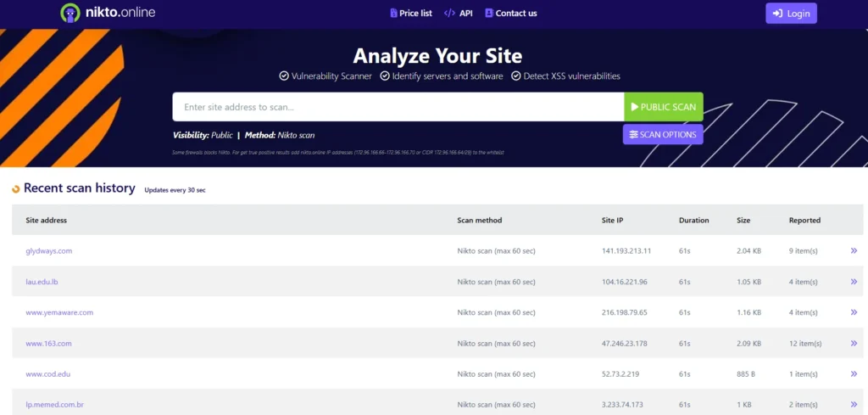Open SCAN OPTIONS
Viewport: 868px width, 415px height.
click(x=663, y=135)
